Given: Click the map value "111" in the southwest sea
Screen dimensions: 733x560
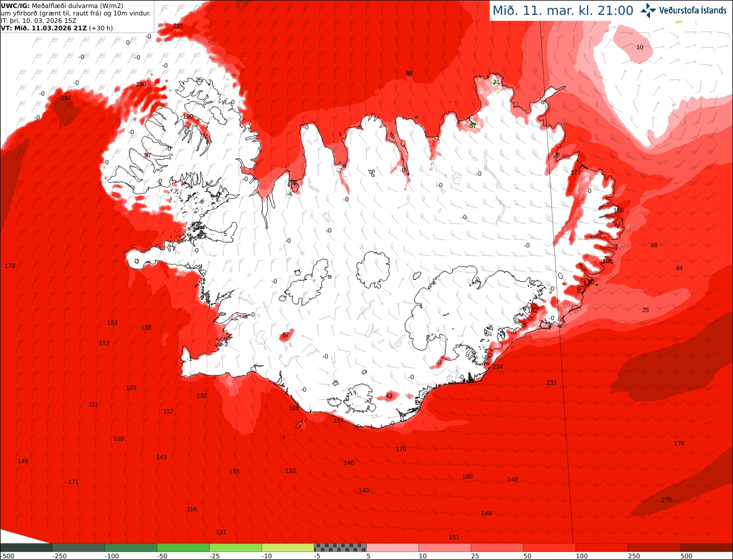Looking at the screenshot, I should tap(93, 404).
